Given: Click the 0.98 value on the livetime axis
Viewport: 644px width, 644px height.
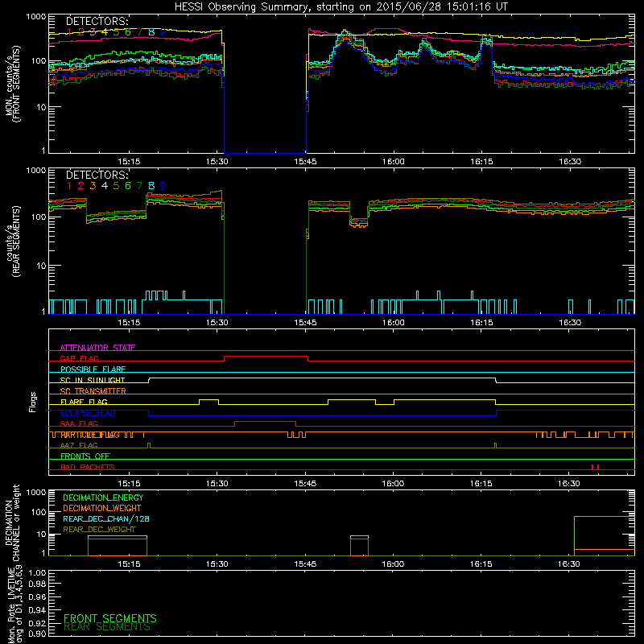Looking at the screenshot, I should [x=37, y=584].
